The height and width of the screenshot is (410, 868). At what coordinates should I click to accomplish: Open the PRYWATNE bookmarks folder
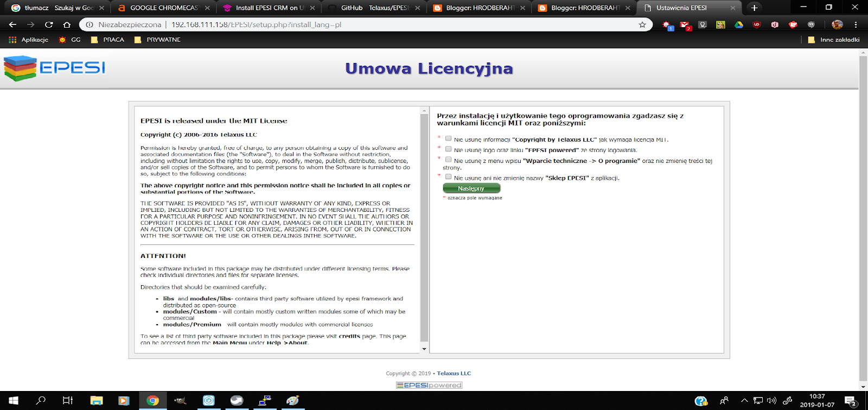(157, 40)
